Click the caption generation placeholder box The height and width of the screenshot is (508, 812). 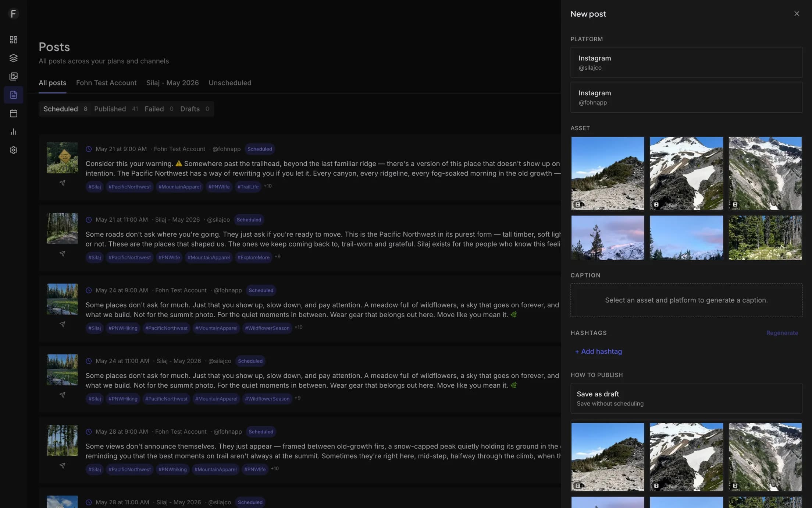[x=686, y=300]
